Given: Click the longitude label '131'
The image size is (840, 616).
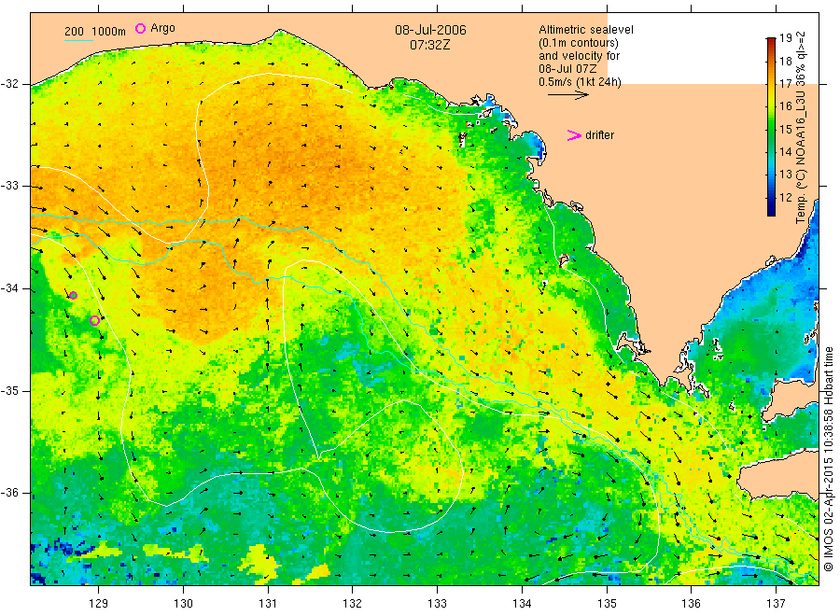Looking at the screenshot, I should tap(268, 604).
